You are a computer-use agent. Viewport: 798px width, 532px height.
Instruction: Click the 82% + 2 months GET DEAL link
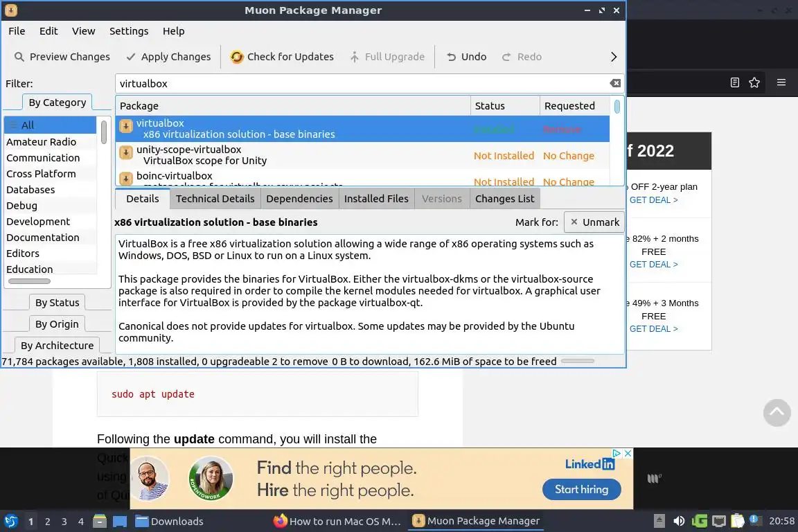(x=653, y=264)
